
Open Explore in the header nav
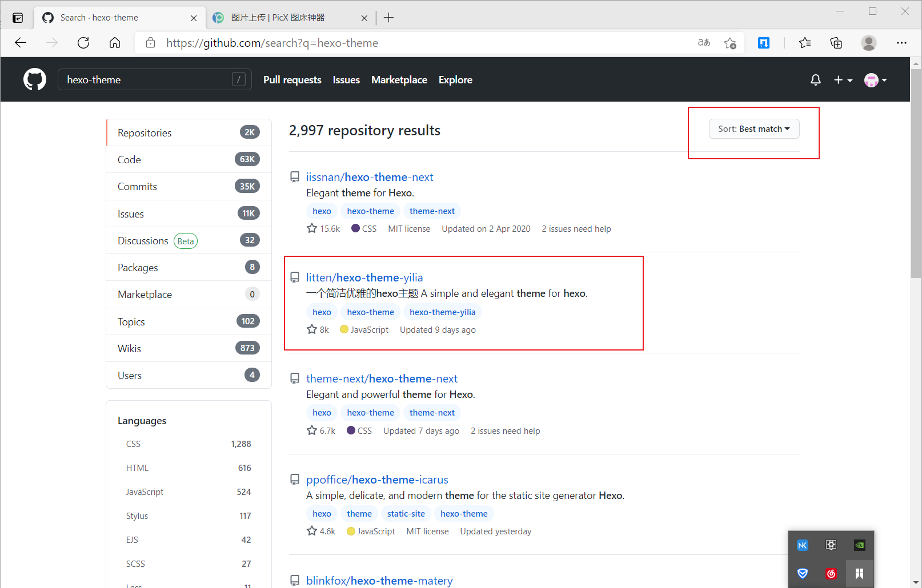[455, 80]
